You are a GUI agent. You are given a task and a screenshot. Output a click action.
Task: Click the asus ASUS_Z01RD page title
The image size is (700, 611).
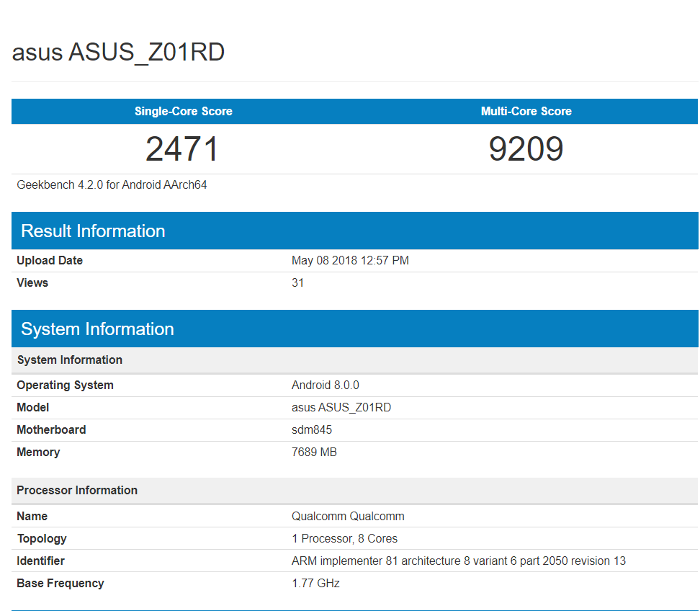click(x=118, y=53)
